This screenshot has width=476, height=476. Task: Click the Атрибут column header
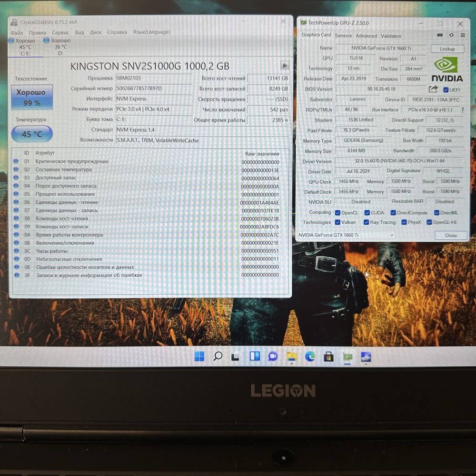(45, 153)
